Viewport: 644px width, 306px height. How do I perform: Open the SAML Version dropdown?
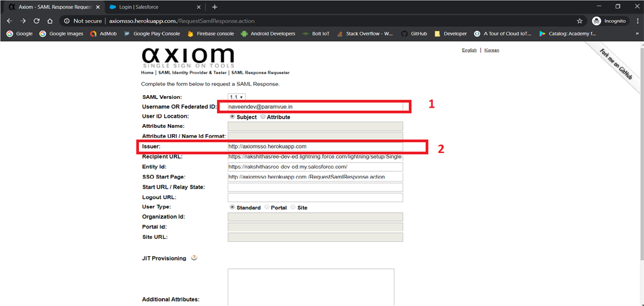(x=236, y=97)
